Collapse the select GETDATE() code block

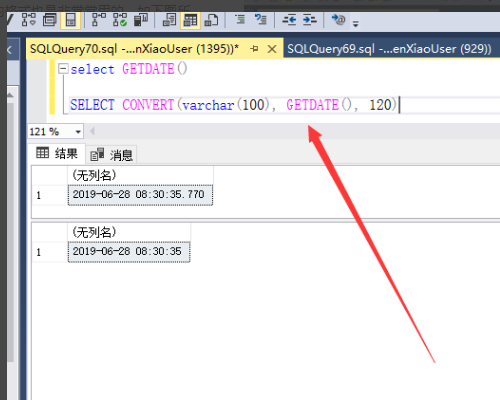63,69
